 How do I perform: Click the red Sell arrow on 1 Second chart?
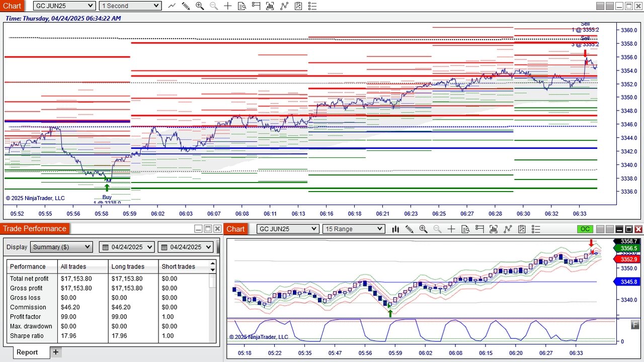point(585,53)
